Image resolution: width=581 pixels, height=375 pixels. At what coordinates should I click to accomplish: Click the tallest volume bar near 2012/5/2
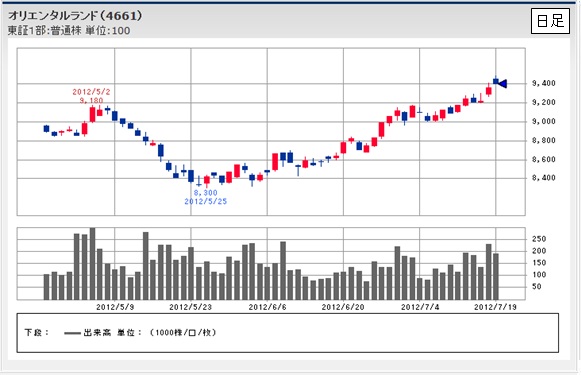click(x=93, y=264)
